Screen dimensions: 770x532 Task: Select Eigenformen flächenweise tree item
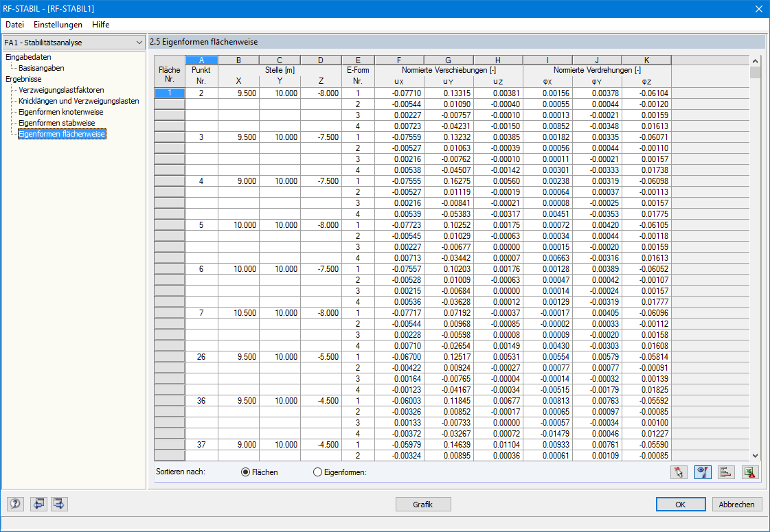(62, 134)
